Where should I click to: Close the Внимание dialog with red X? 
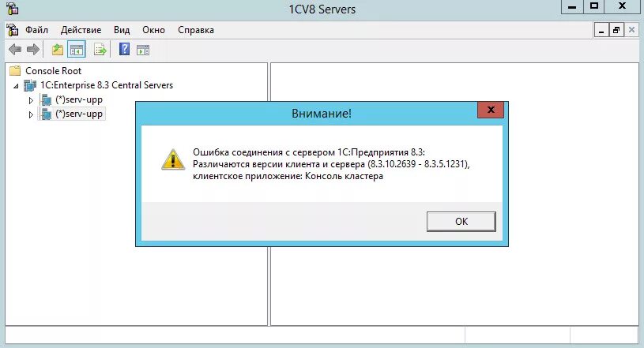pos(491,110)
